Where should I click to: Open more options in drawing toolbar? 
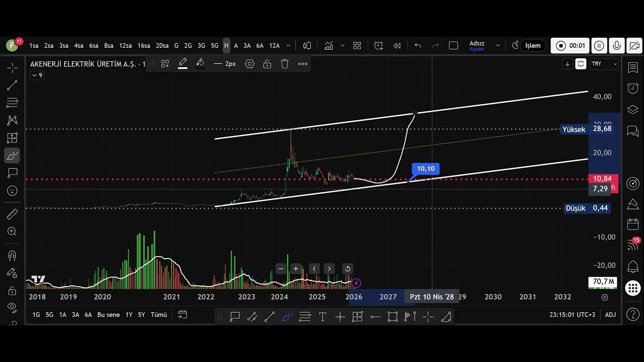click(302, 64)
